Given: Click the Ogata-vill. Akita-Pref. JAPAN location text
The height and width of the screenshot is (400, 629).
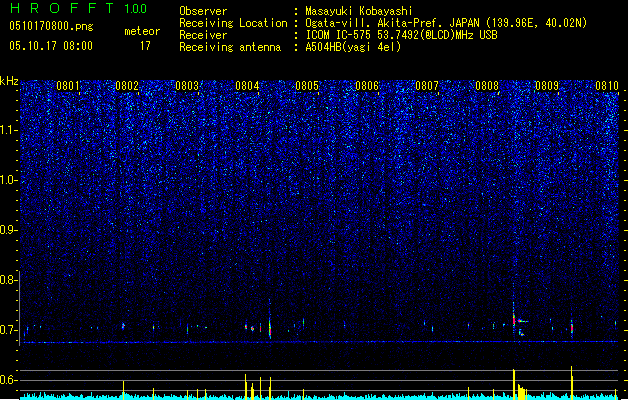Looking at the screenshot, I should [x=446, y=23].
